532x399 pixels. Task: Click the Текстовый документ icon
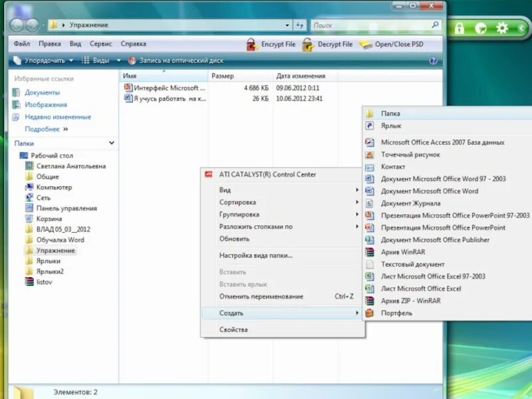(370, 264)
